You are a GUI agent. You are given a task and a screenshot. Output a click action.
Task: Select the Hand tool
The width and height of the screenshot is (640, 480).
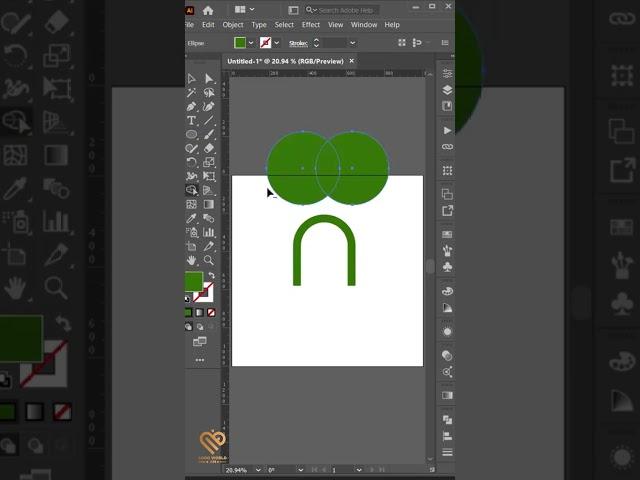[191, 260]
